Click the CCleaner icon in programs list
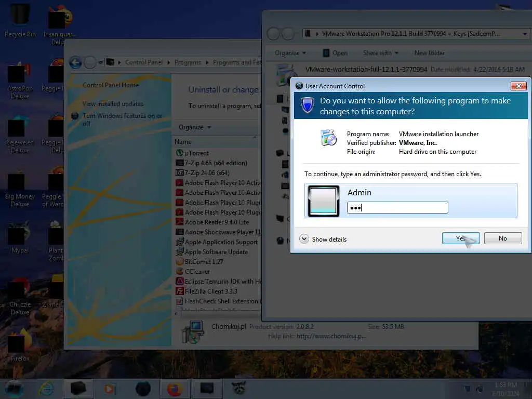Image resolution: width=532 pixels, height=399 pixels. (x=179, y=271)
